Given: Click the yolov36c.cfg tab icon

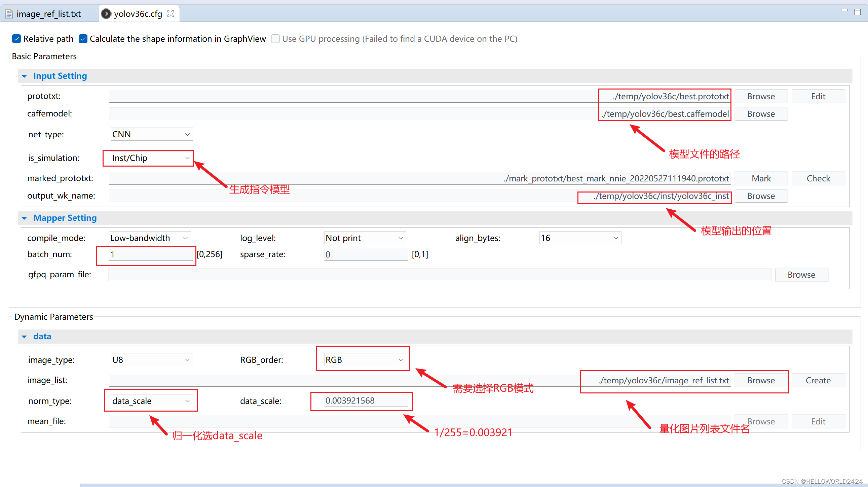Looking at the screenshot, I should [x=106, y=14].
